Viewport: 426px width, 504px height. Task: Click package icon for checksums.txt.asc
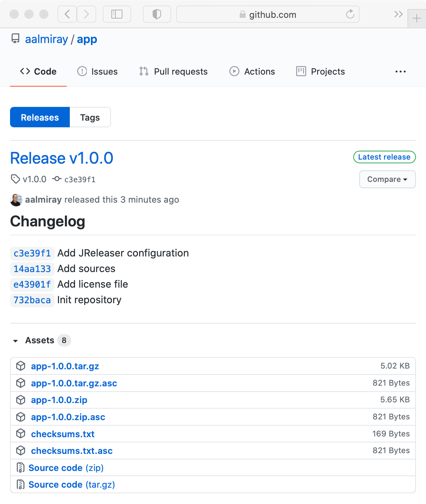[21, 451]
